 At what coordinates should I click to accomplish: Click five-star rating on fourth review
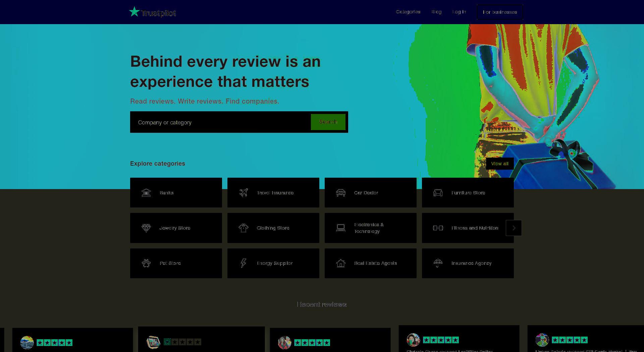click(441, 340)
